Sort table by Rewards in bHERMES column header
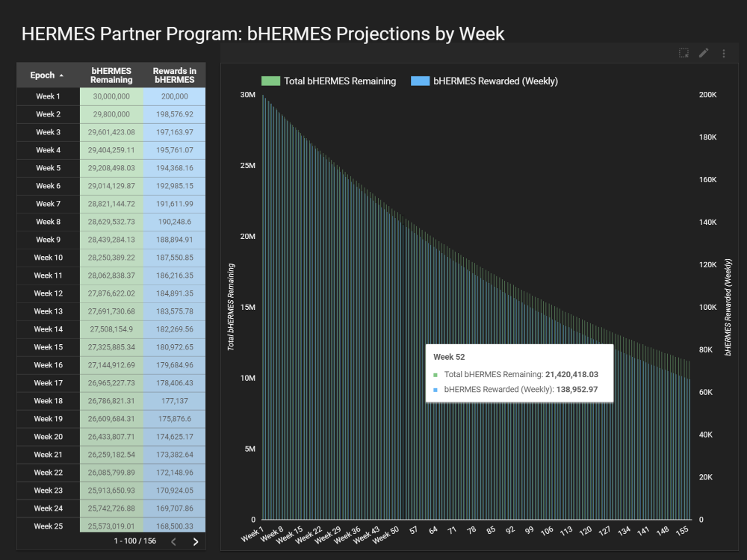The image size is (747, 560). coord(174,75)
